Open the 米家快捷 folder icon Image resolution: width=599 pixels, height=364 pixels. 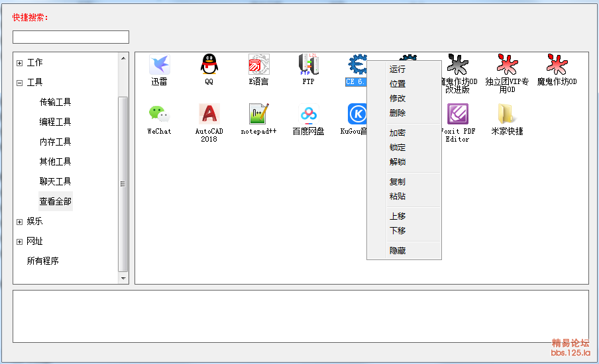tap(507, 114)
